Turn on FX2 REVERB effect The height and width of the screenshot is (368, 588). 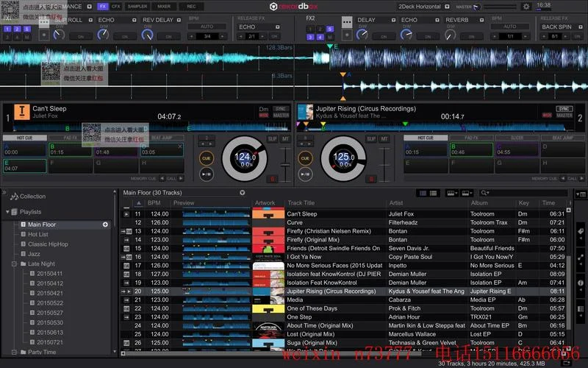point(471,36)
